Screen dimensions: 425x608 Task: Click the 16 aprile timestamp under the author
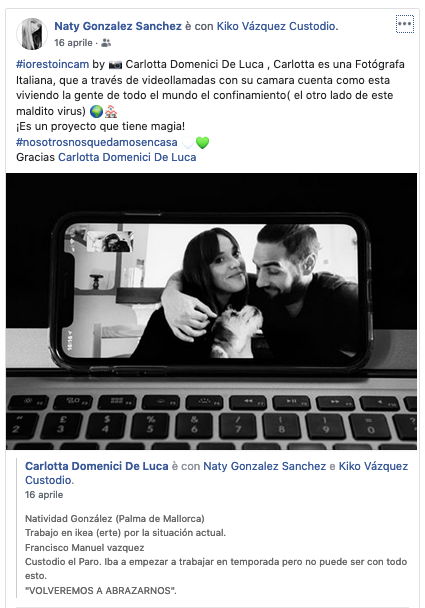point(73,43)
